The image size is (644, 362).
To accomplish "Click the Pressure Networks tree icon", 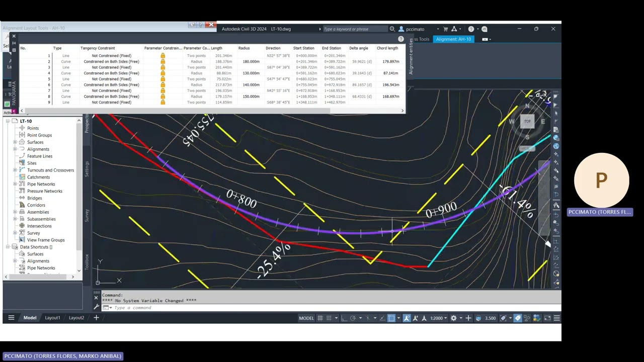I will 22,191.
